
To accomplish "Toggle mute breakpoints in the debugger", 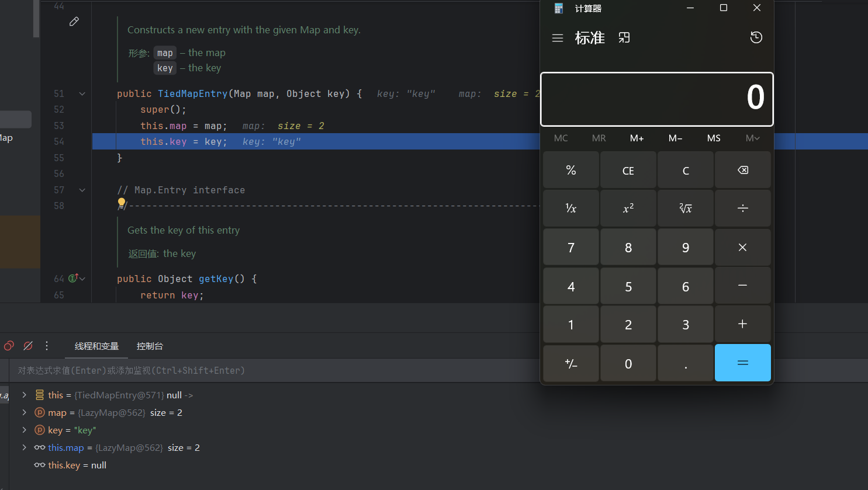I will pyautogui.click(x=27, y=346).
